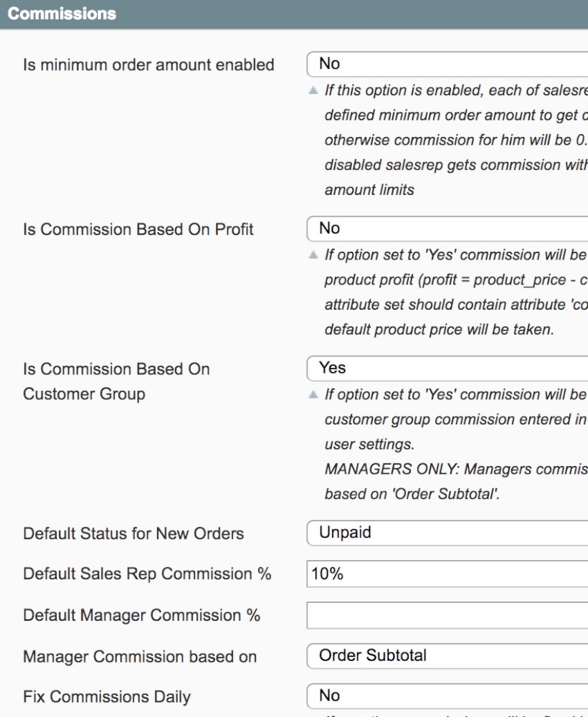This screenshot has height=717, width=588.
Task: Focus the Default Sales Rep Commission % field
Action: point(447,574)
